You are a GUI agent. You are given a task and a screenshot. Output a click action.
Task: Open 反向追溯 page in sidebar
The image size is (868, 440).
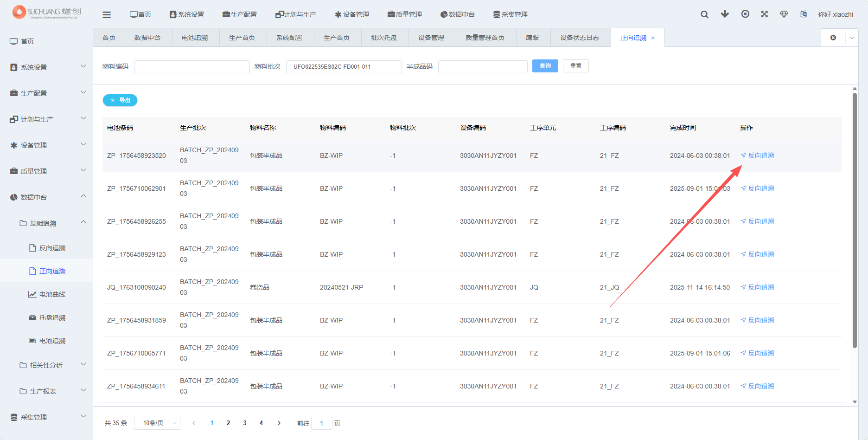coord(46,248)
